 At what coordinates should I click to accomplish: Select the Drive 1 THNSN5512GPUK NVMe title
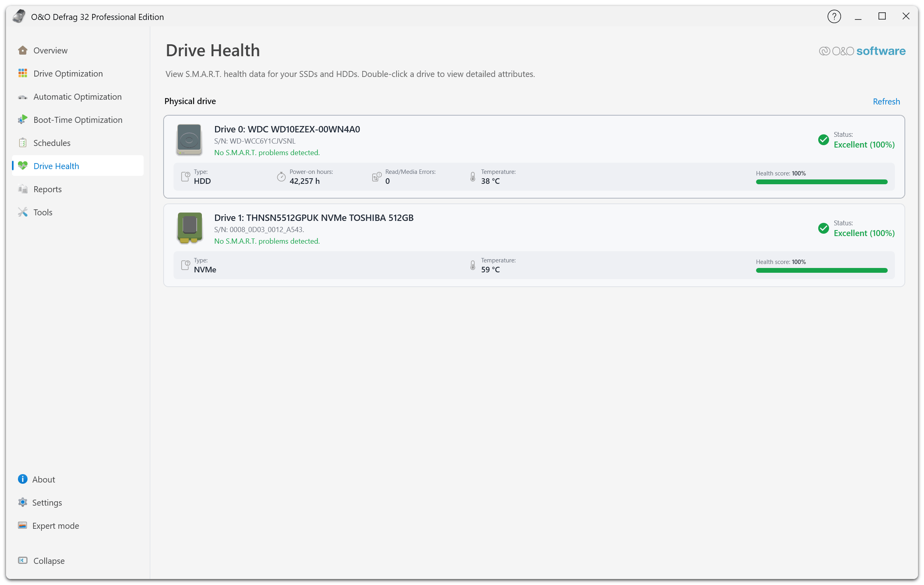[x=314, y=218]
